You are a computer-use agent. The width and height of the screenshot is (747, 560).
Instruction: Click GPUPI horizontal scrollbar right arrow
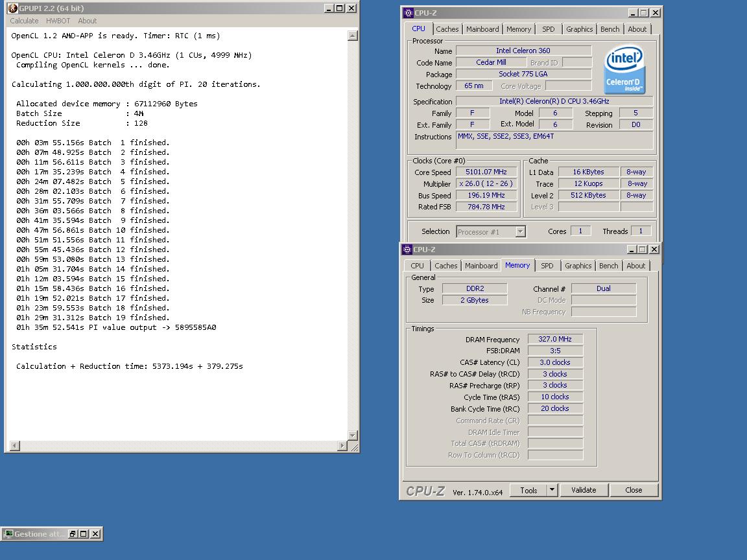342,446
